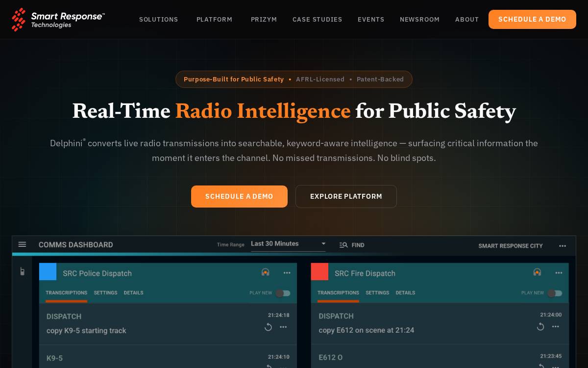Open About in navigation
The height and width of the screenshot is (368, 588).
click(467, 20)
